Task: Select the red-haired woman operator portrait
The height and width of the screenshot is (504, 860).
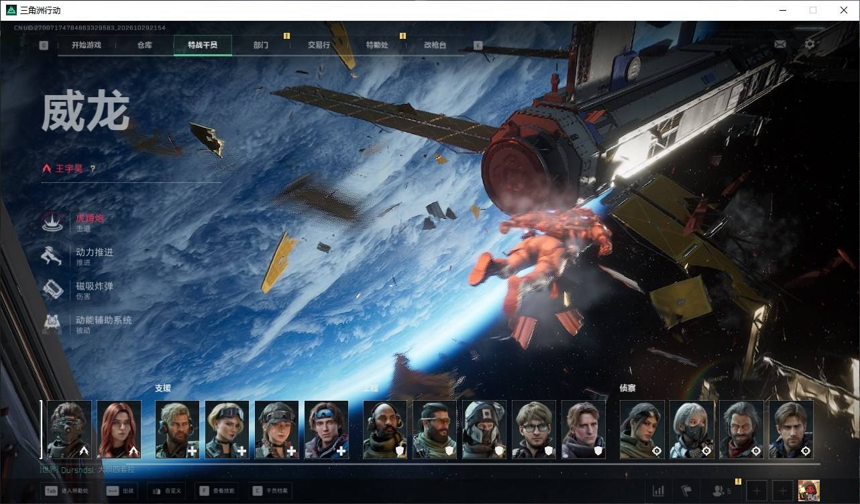Action: coord(119,430)
